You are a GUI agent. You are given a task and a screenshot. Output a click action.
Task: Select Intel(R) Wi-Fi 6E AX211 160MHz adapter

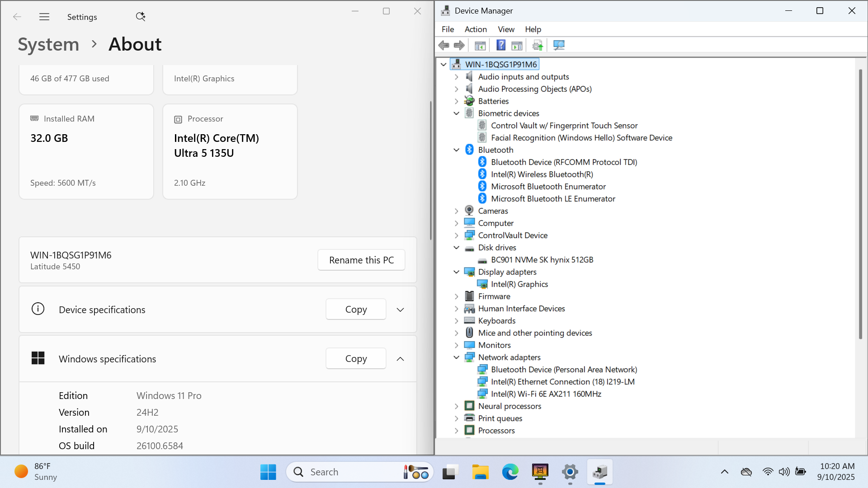point(546,394)
